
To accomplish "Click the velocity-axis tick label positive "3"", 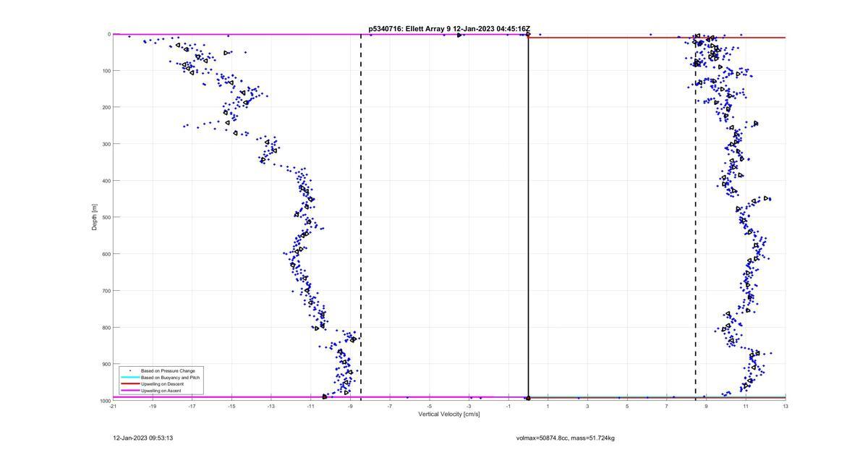I will click(587, 406).
